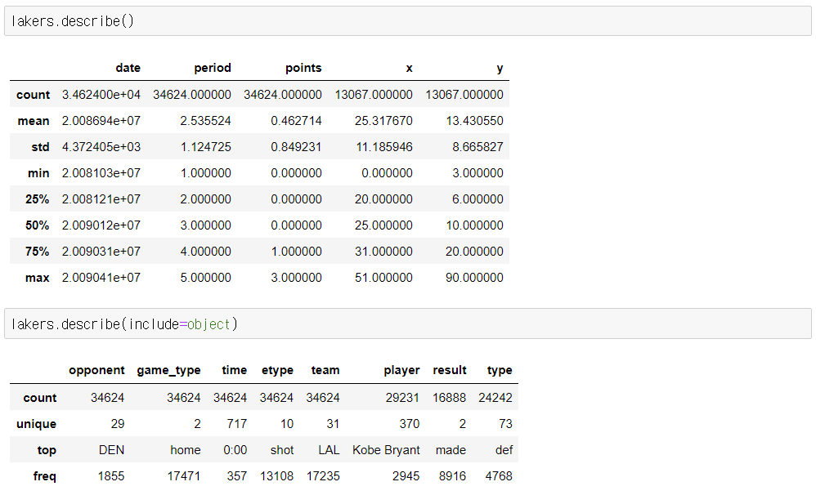Viewport: 816px width, 504px height.
Task: Select the 'time' column header
Action: click(234, 370)
